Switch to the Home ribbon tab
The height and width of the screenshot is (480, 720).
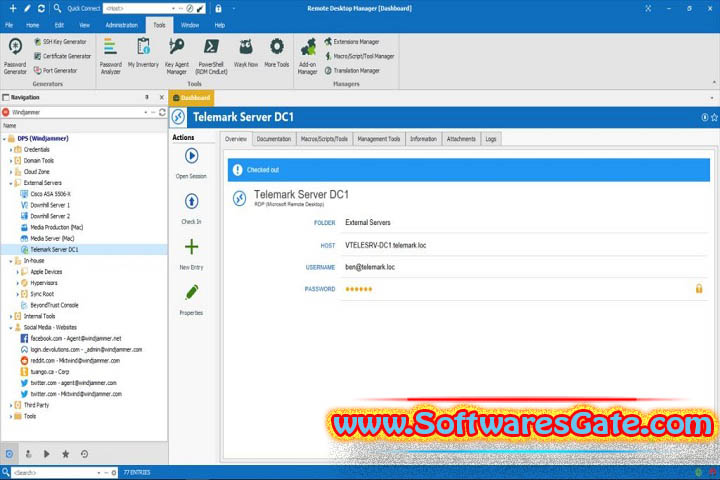(33, 25)
